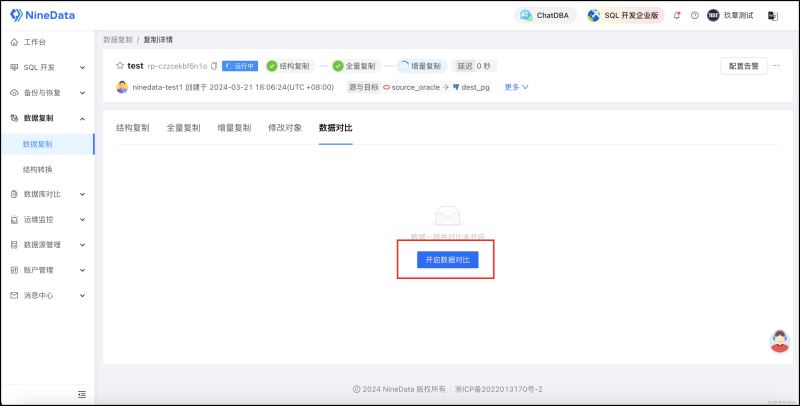Click the 增量复制 in-progress step
Viewport: 800px width, 406px height.
421,66
